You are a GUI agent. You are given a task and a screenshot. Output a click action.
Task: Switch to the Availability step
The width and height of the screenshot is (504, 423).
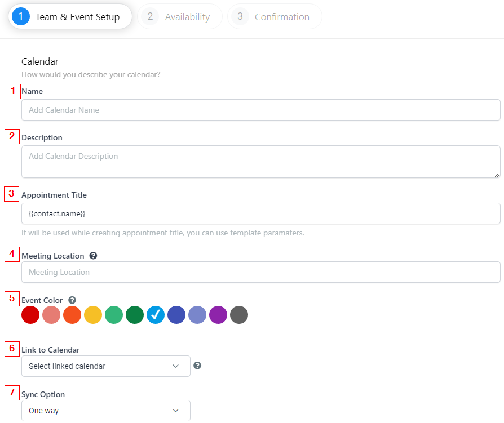[180, 17]
